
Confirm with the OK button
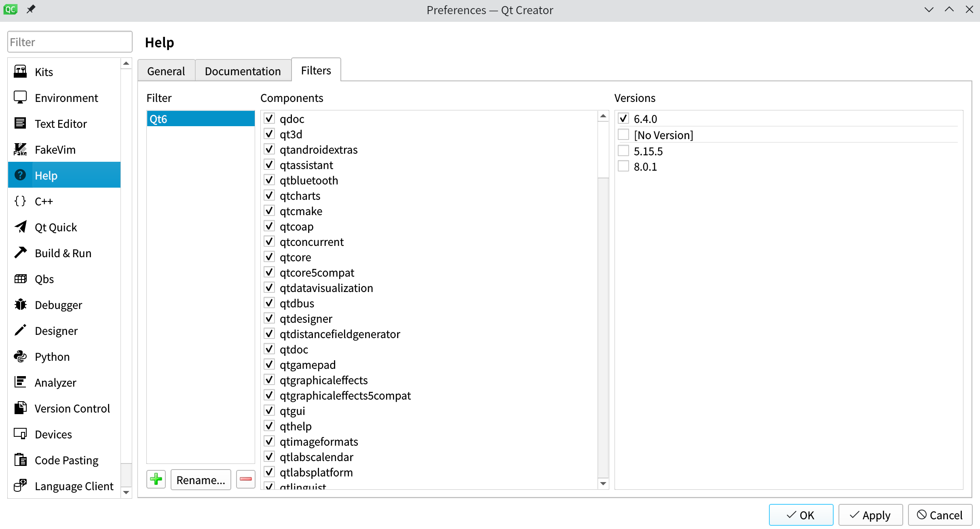click(801, 515)
